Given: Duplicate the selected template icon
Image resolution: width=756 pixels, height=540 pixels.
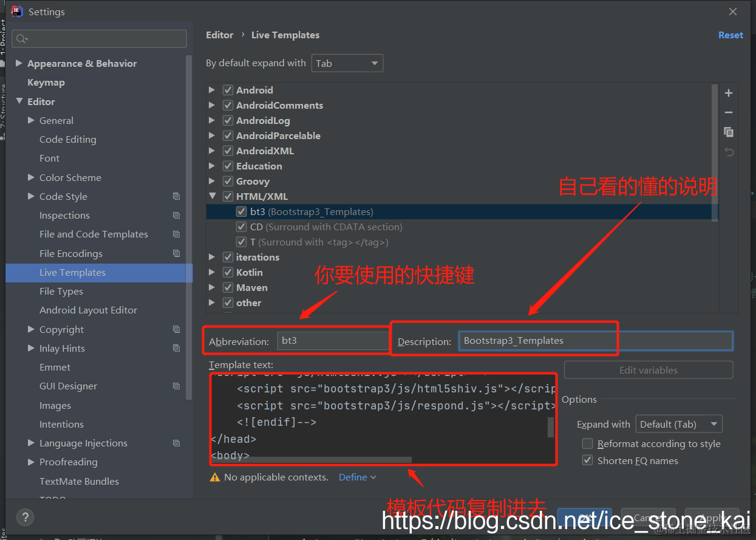Looking at the screenshot, I should tap(729, 132).
